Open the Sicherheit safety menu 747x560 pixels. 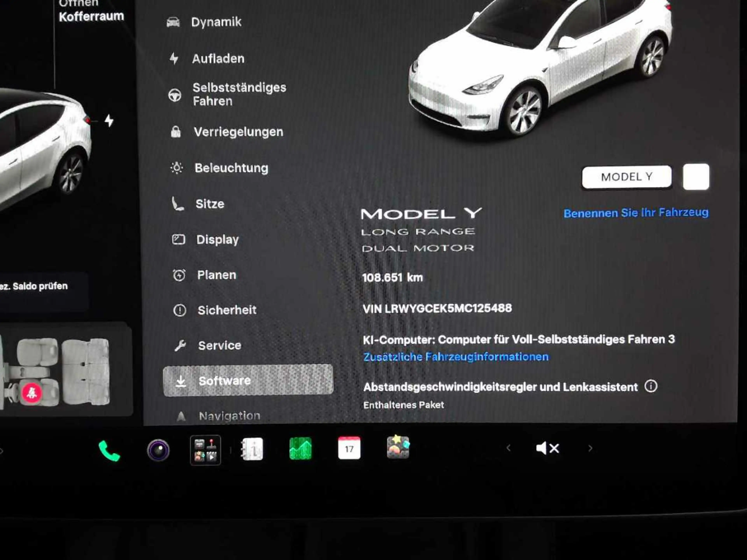[x=227, y=310]
